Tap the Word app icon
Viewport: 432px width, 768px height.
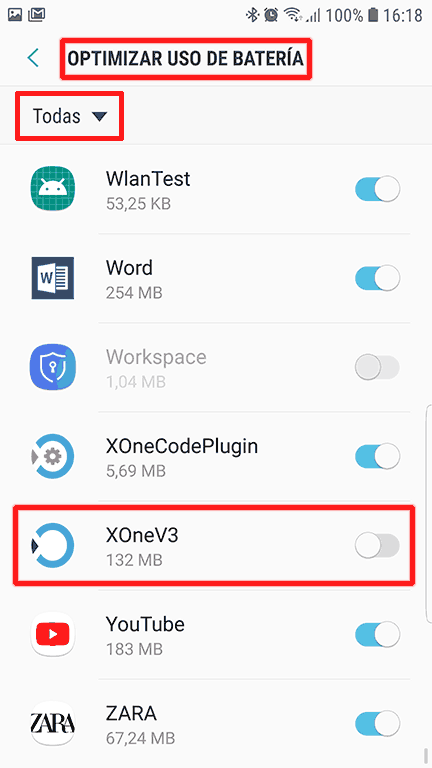[x=52, y=278]
